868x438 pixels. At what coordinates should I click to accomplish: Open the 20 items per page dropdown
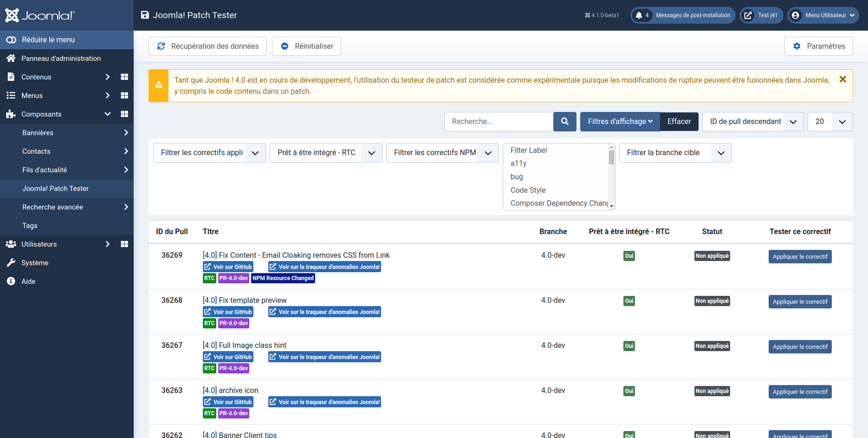click(x=830, y=122)
